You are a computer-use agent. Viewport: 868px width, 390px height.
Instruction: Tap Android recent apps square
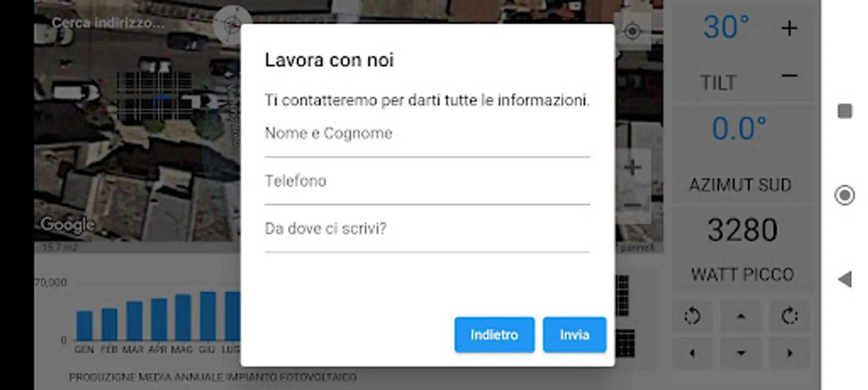click(x=845, y=111)
